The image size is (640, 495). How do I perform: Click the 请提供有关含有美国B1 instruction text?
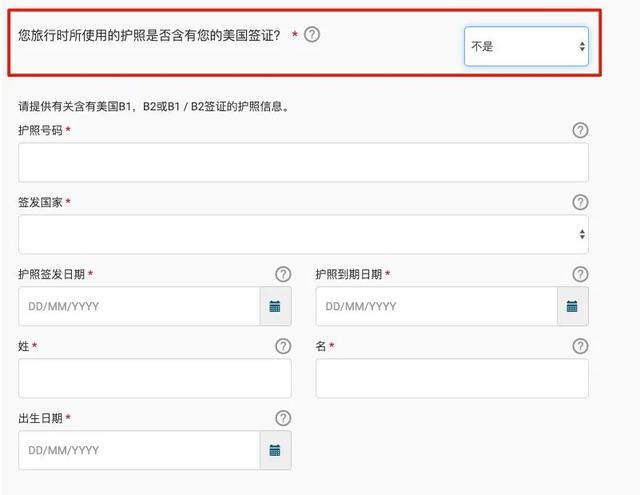coord(154,107)
